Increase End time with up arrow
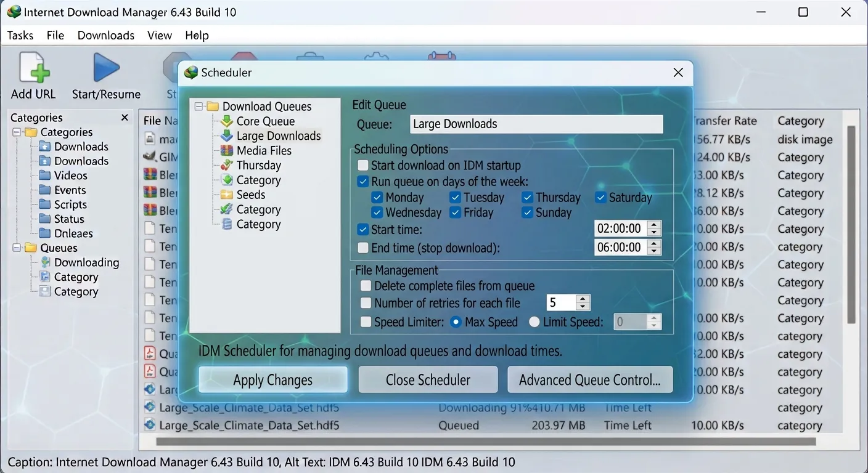Image resolution: width=868 pixels, height=473 pixels. tap(654, 243)
